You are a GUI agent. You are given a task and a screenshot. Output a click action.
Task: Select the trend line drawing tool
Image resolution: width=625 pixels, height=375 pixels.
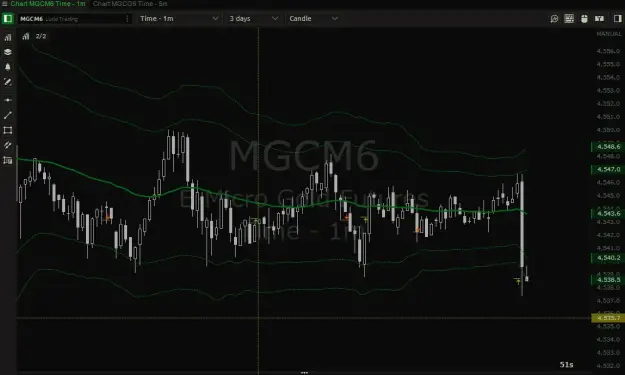tap(8, 115)
